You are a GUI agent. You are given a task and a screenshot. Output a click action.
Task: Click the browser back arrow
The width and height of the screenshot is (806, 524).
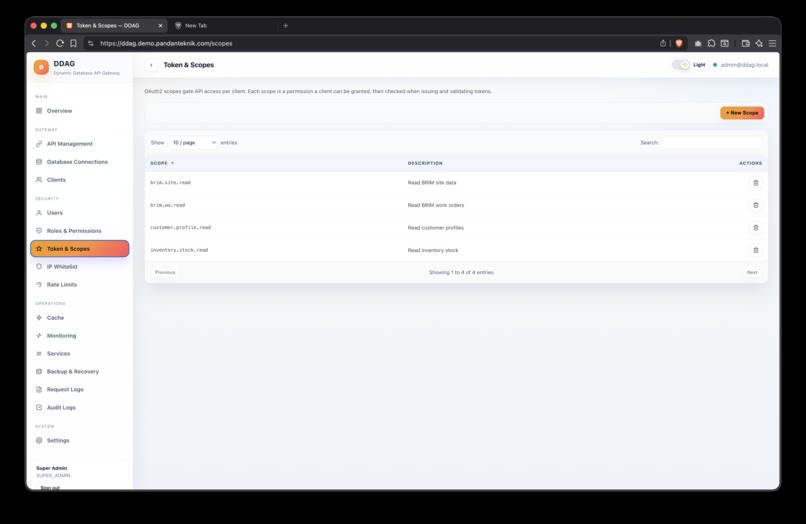point(34,44)
